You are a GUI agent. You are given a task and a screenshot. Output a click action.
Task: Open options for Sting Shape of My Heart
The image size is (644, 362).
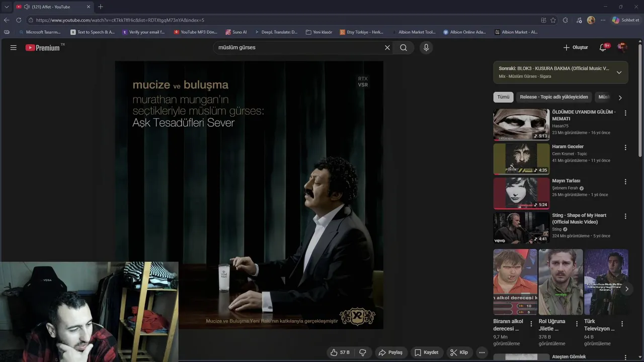(x=625, y=216)
